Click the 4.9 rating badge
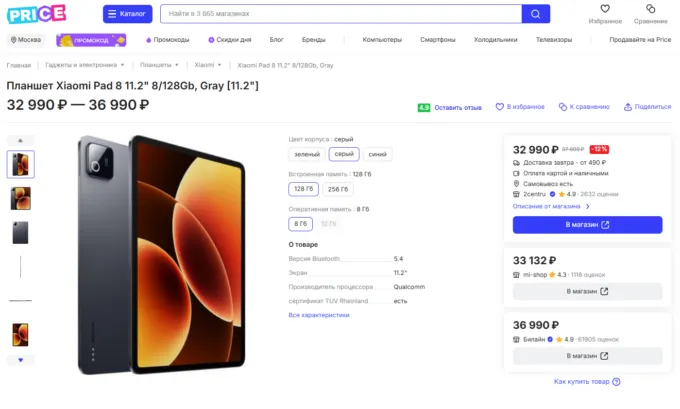This screenshot has width=680, height=409. click(x=424, y=107)
